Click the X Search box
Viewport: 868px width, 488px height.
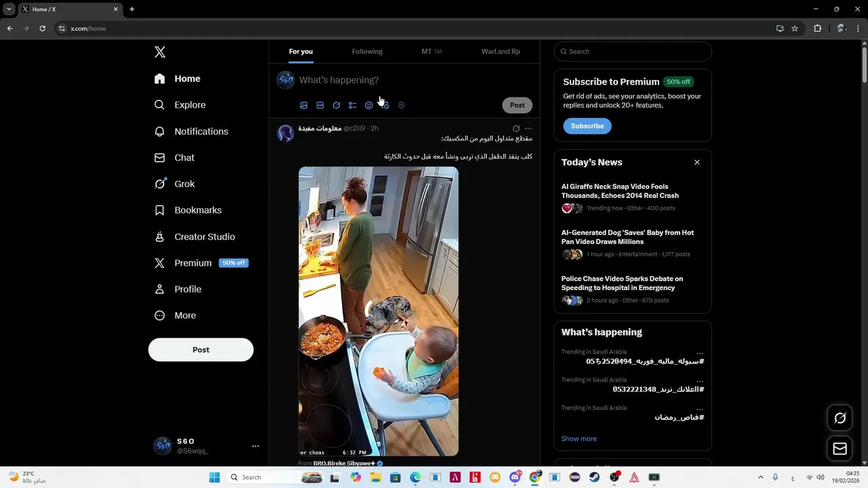point(633,52)
